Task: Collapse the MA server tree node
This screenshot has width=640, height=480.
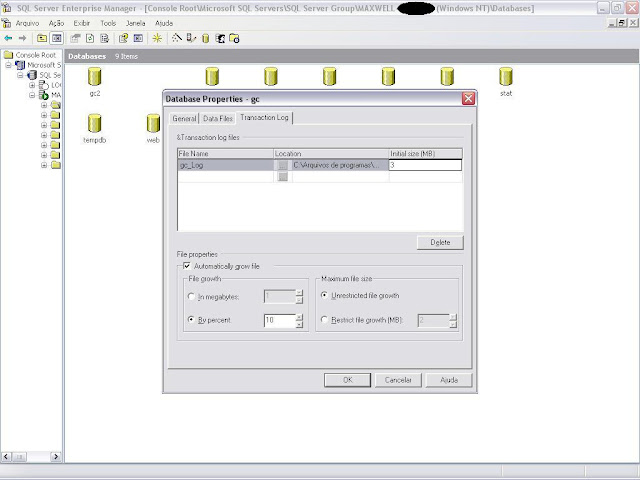Action: [x=32, y=95]
